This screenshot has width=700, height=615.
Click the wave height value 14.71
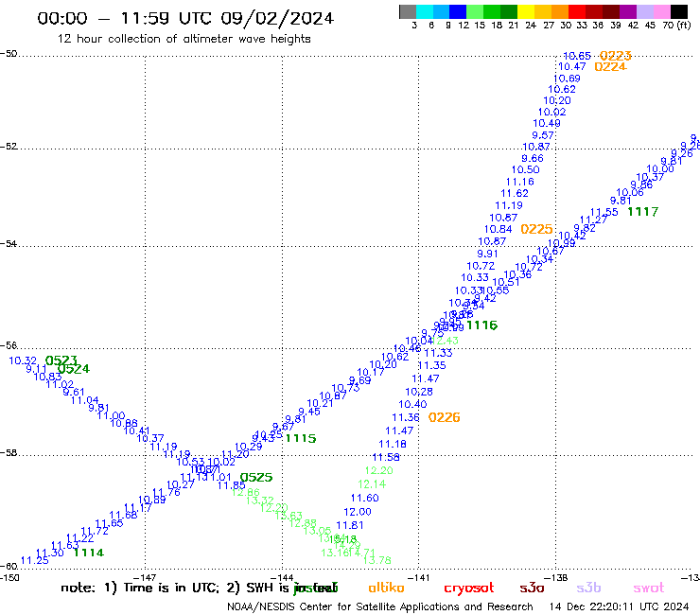point(361,553)
